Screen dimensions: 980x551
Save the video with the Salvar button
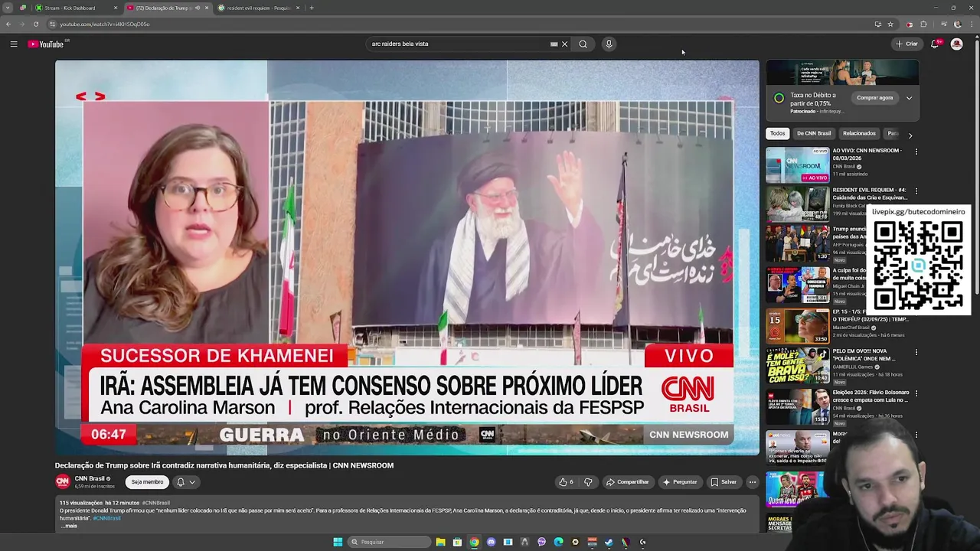pos(724,482)
